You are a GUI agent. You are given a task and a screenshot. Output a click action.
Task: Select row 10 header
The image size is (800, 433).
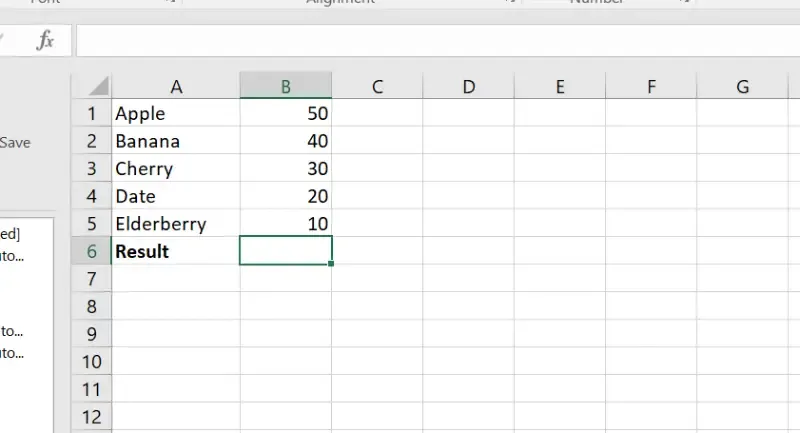click(x=91, y=361)
